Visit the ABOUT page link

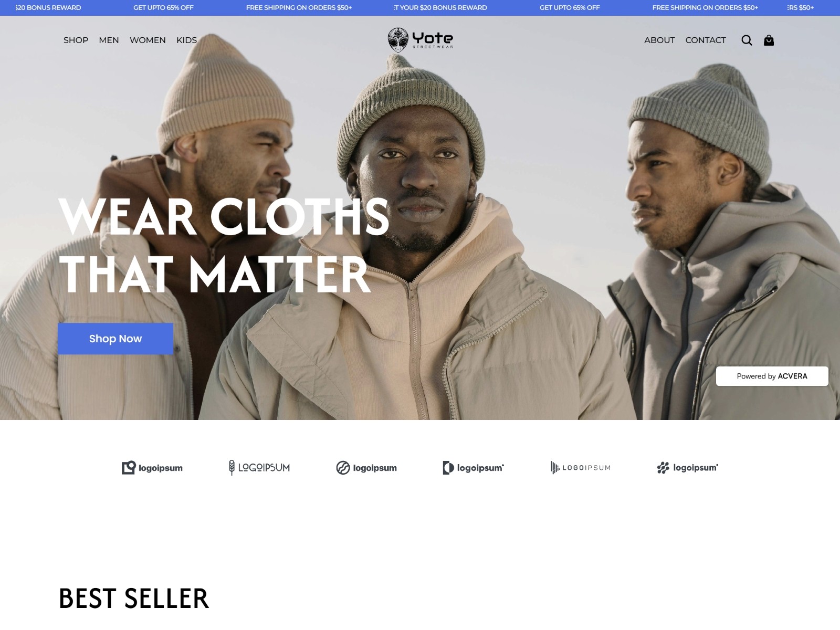(659, 40)
